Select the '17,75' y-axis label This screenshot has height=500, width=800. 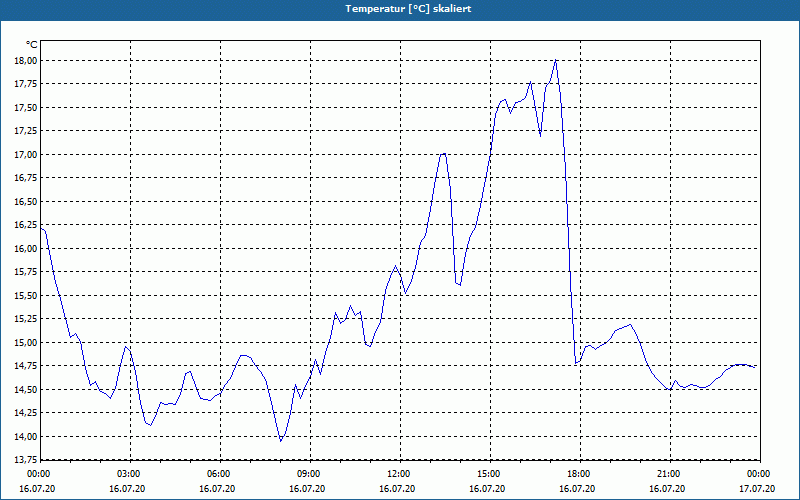coord(26,84)
